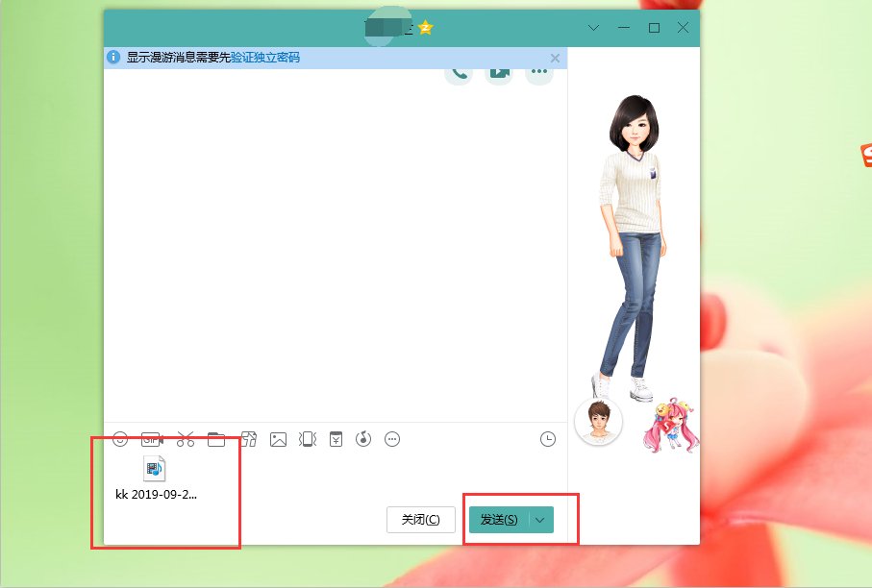Click the 关闭(C) close button

(420, 520)
